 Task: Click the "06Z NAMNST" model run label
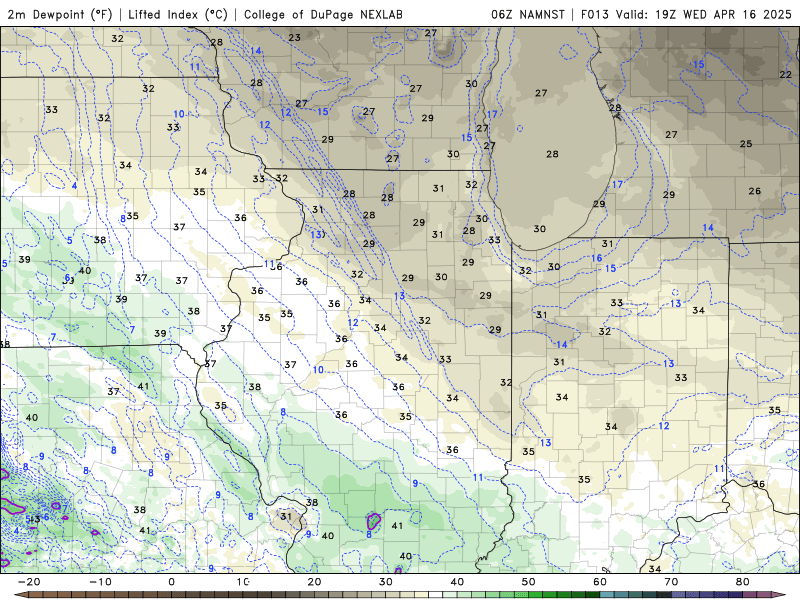click(x=528, y=14)
